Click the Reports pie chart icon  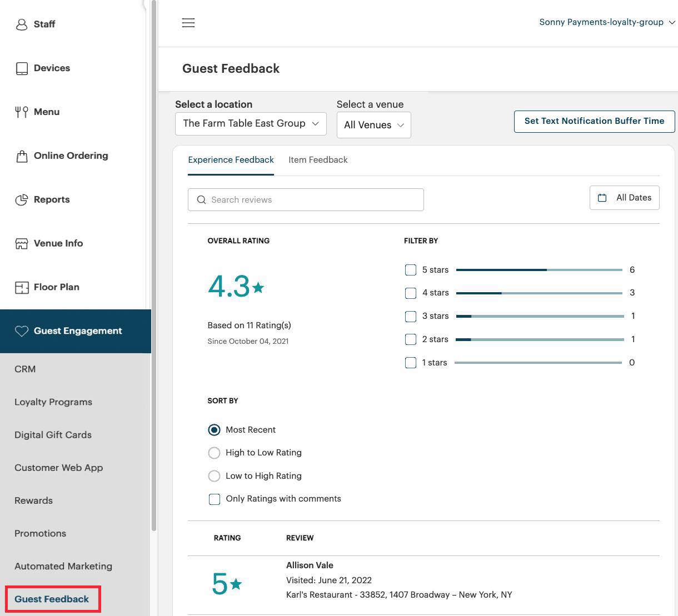(x=22, y=200)
